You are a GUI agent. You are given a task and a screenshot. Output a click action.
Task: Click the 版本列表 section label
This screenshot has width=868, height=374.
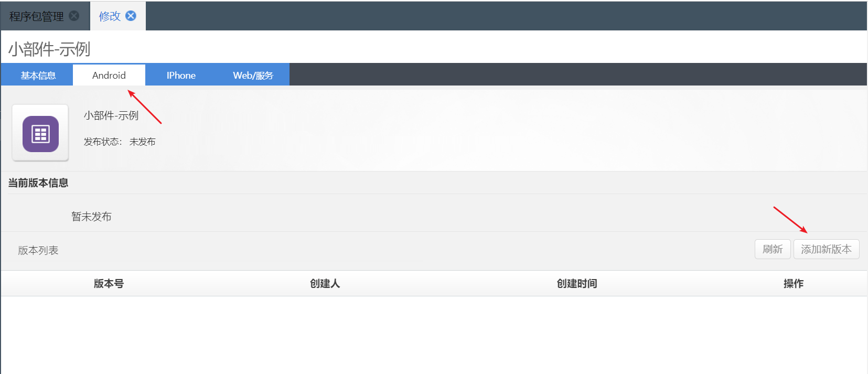pos(38,250)
